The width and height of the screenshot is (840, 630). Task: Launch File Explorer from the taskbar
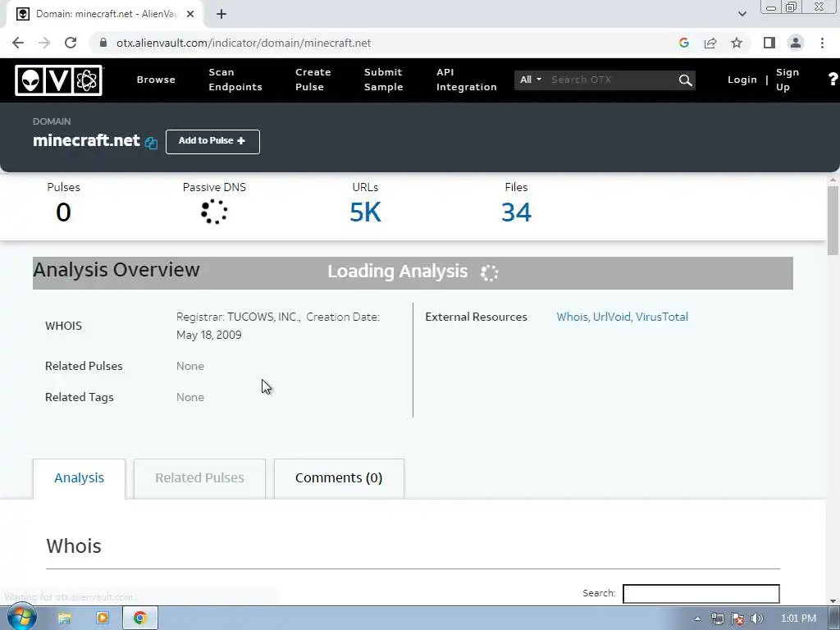pos(64,619)
